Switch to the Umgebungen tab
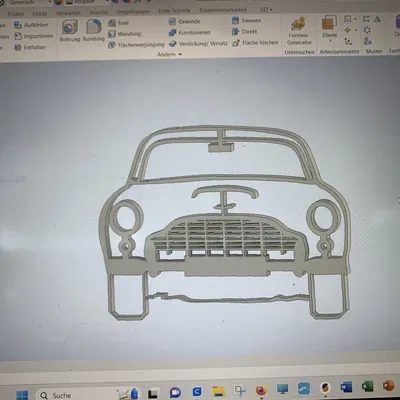Viewport: 400px width, 400px height. 133,12
